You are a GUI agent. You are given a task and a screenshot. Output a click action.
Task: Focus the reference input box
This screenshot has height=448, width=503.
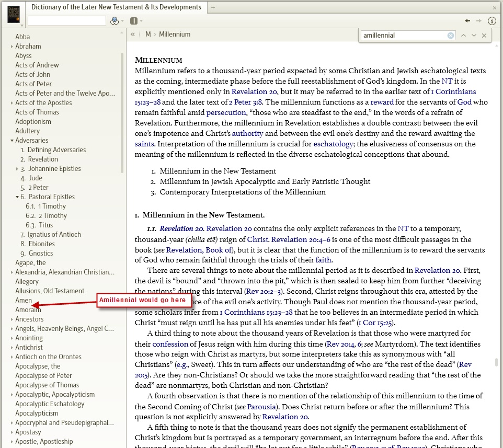67,21
